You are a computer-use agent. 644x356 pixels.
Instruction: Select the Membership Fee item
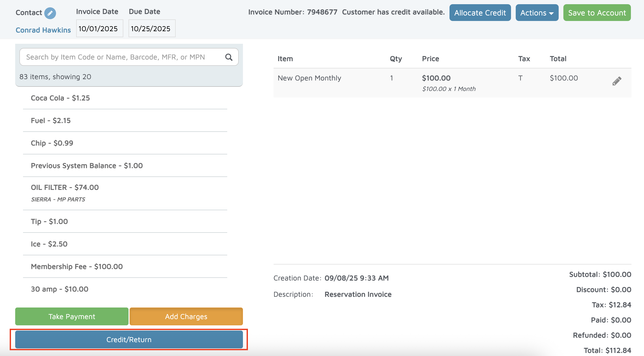(x=77, y=267)
